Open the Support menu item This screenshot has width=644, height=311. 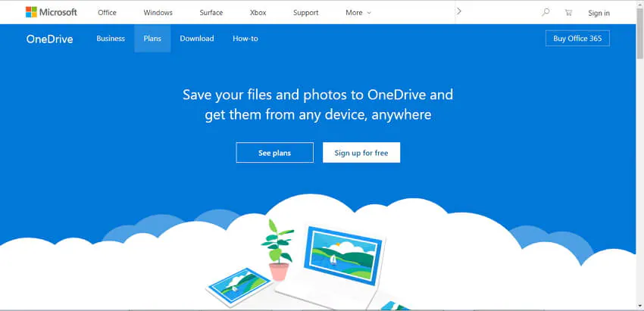[305, 13]
